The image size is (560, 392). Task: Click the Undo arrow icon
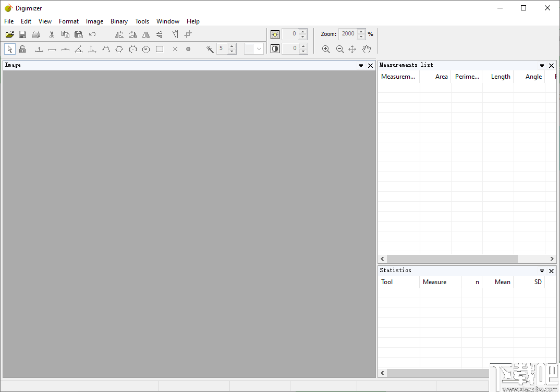(92, 34)
